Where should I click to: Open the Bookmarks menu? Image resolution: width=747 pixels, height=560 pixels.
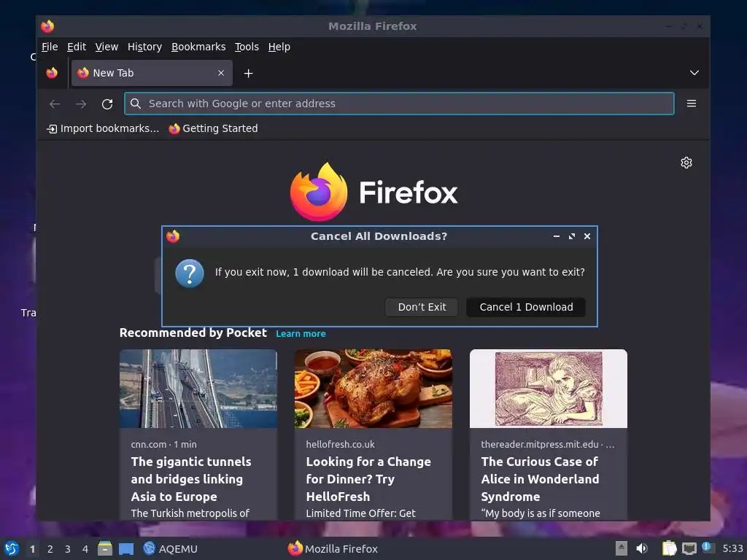coord(198,47)
